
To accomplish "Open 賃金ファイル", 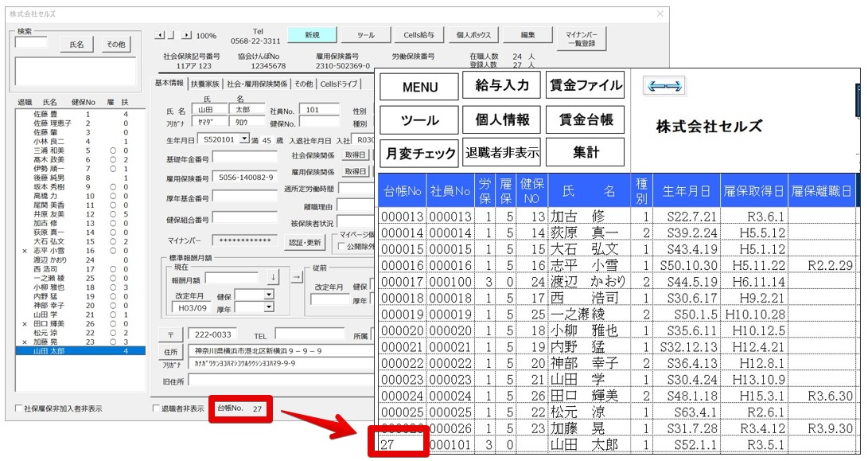I will (x=585, y=85).
